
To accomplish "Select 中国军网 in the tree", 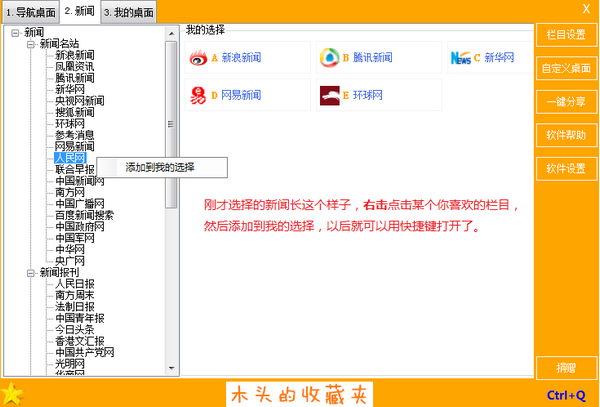I will pos(75,238).
